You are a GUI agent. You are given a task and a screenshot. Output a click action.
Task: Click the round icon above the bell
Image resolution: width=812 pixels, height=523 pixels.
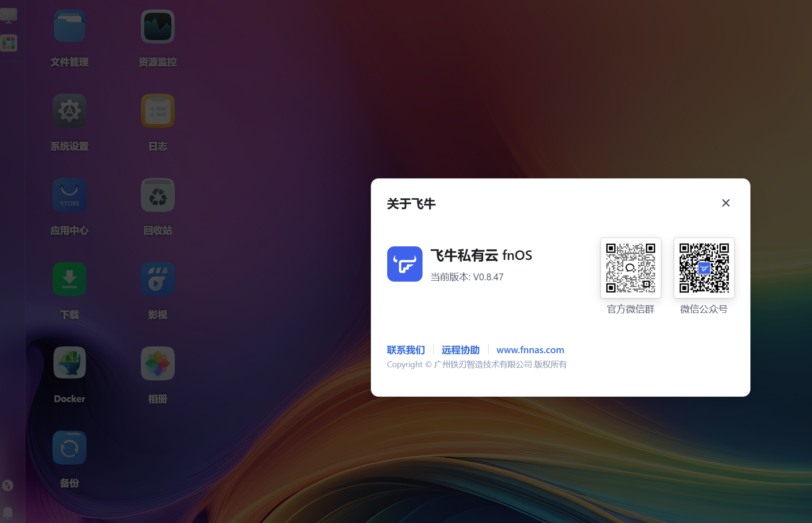(8, 485)
